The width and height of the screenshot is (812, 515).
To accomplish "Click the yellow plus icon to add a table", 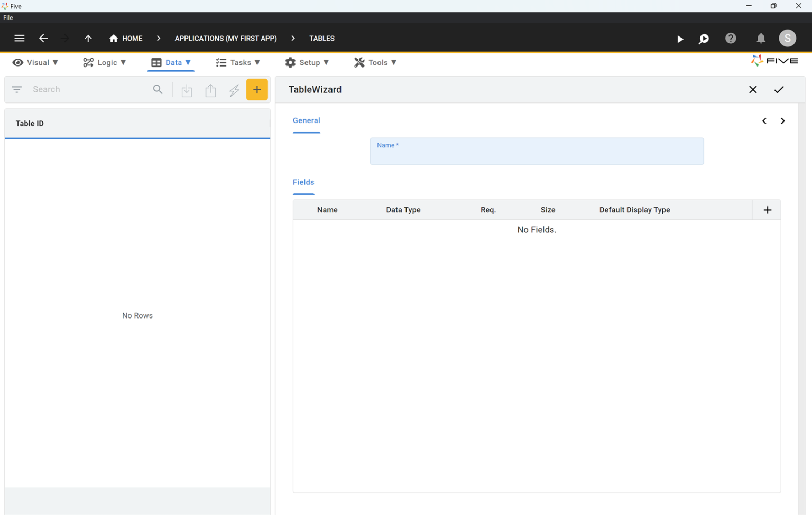I will pos(257,89).
